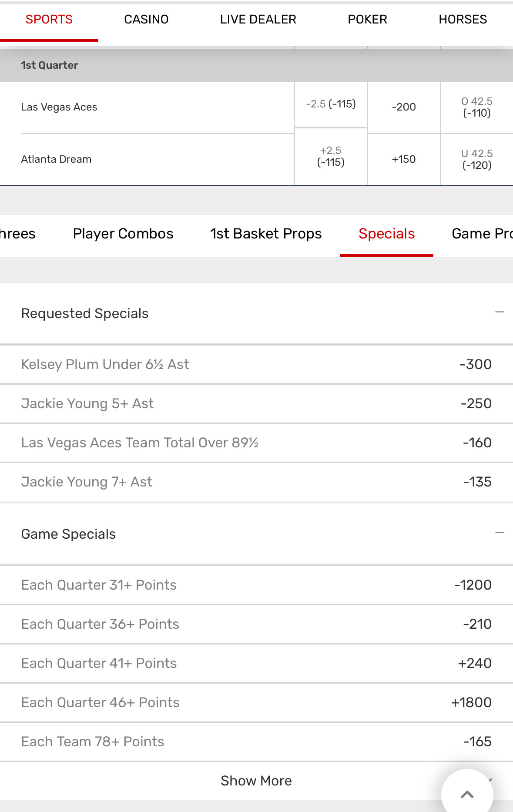Open the 1st Basket Props category
Image resolution: width=513 pixels, height=812 pixels.
click(x=266, y=234)
